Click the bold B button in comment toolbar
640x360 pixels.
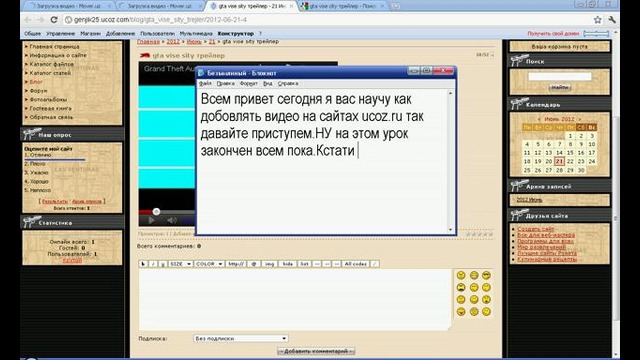pyautogui.click(x=143, y=264)
